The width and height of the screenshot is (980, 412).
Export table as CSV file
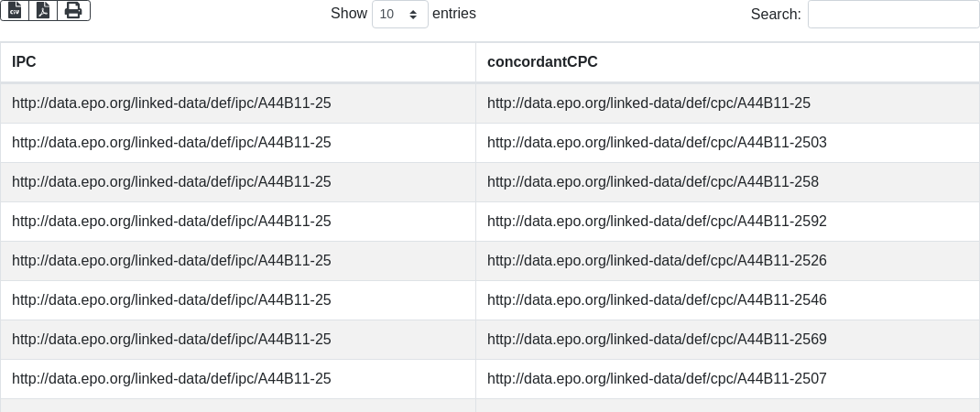[15, 11]
